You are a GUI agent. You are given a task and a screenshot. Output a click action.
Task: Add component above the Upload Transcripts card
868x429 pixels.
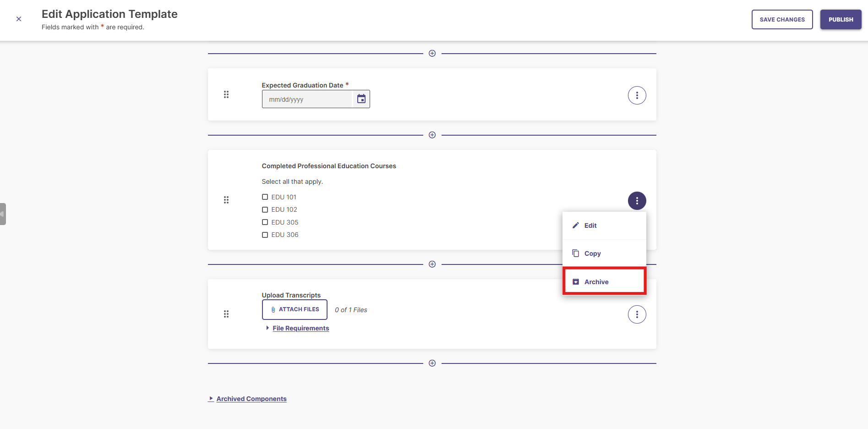point(432,264)
